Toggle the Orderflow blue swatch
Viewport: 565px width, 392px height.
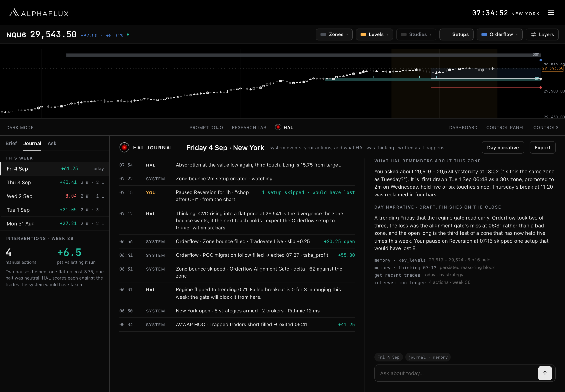(484, 35)
